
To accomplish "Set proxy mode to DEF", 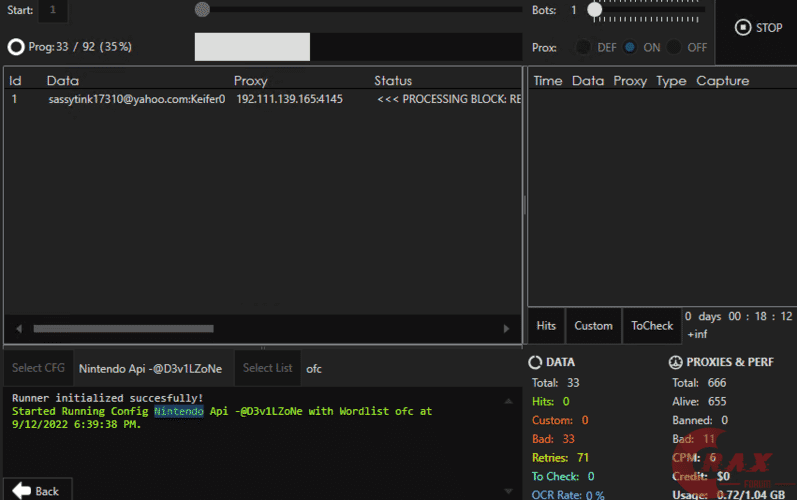I will coord(583,47).
